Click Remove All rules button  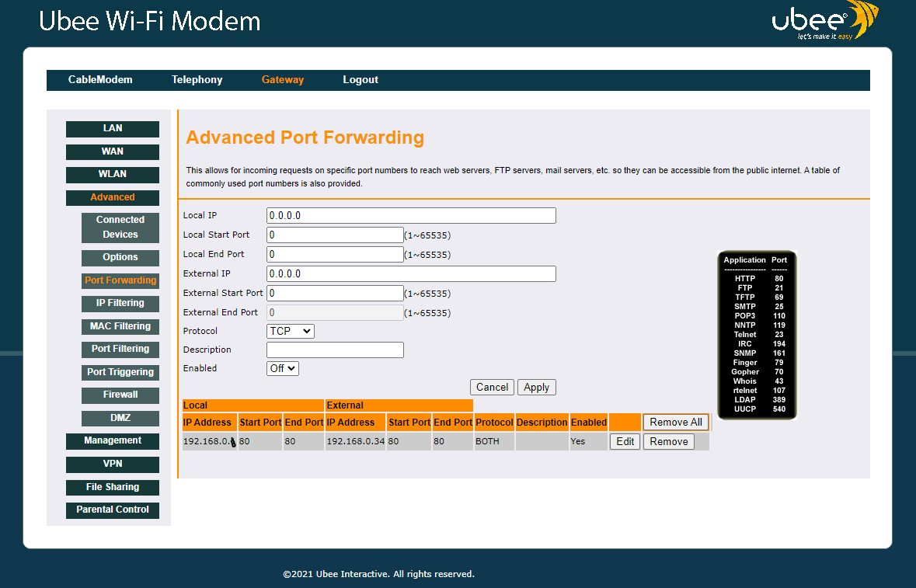click(676, 423)
